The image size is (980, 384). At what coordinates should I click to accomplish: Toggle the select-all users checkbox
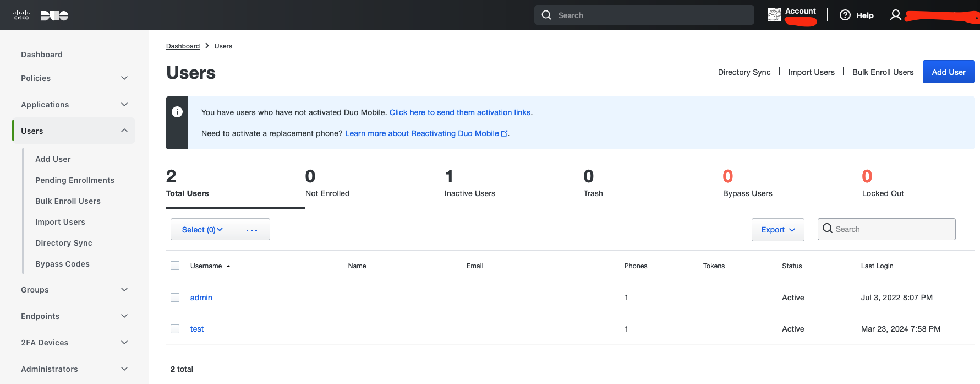[x=175, y=266]
